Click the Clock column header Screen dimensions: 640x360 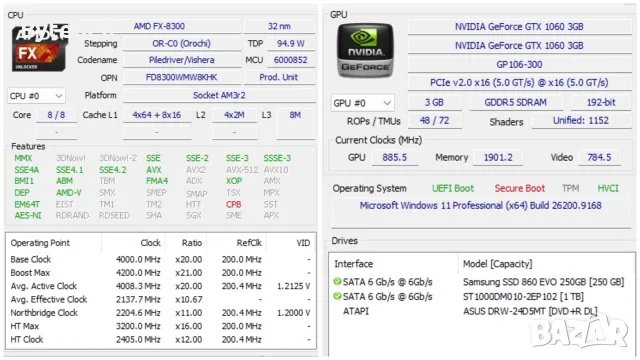(x=151, y=243)
